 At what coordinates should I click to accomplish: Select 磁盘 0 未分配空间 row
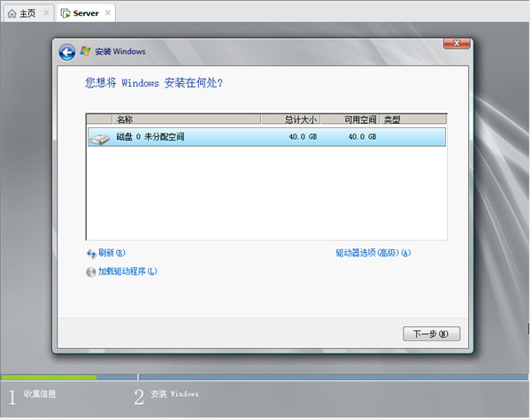coord(266,137)
